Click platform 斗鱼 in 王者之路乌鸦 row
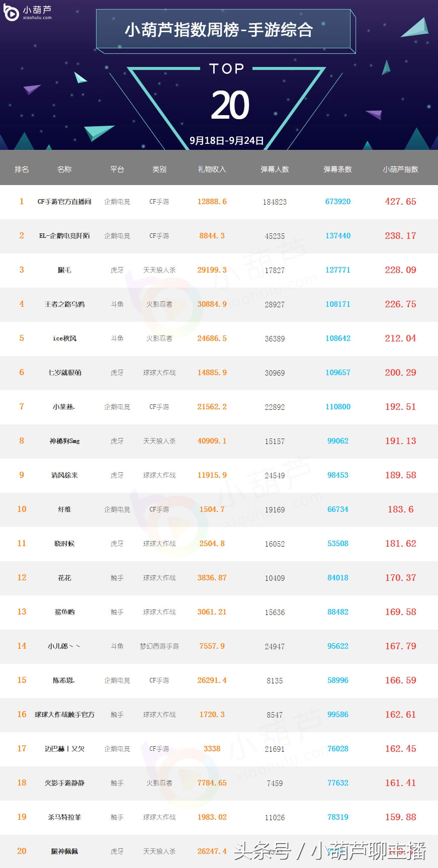The height and width of the screenshot is (868, 438). [x=117, y=304]
